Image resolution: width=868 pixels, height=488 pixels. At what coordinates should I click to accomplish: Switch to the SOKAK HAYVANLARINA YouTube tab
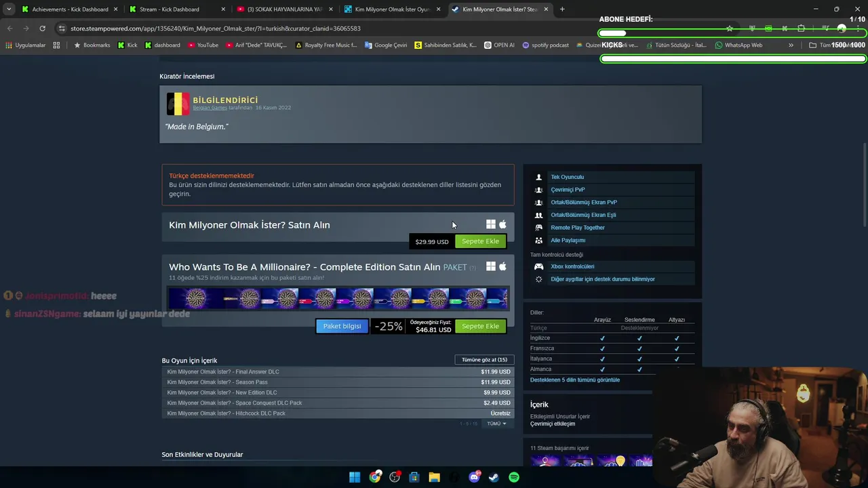pos(283,9)
